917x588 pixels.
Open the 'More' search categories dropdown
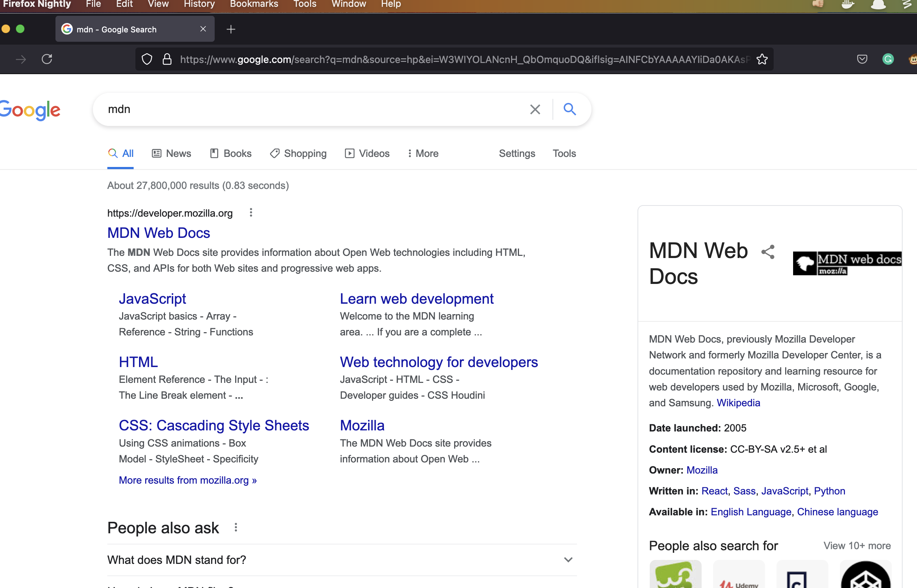pos(422,153)
